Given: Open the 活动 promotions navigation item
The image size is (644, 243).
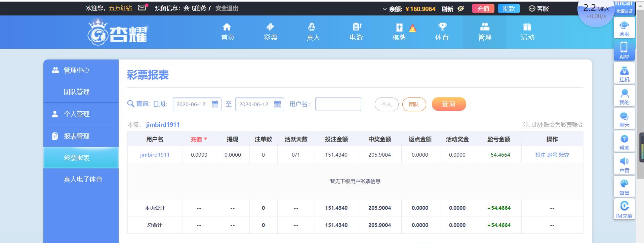Looking at the screenshot, I should coord(527,32).
